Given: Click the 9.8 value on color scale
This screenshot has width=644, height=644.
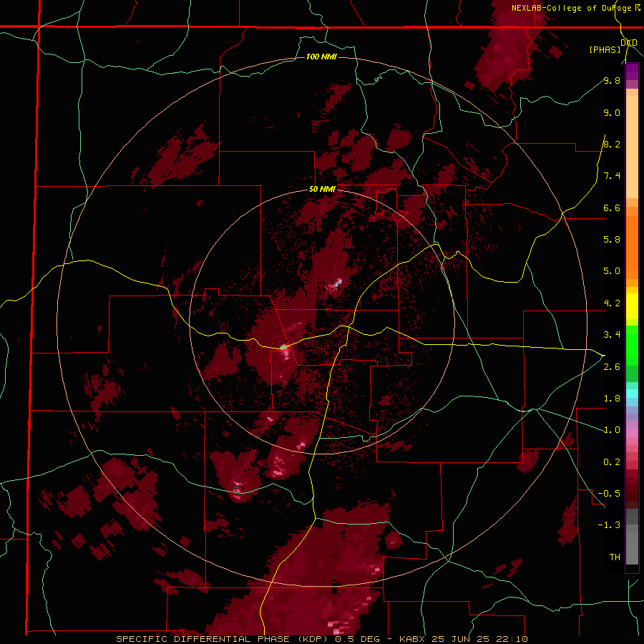Looking at the screenshot, I should tap(612, 80).
